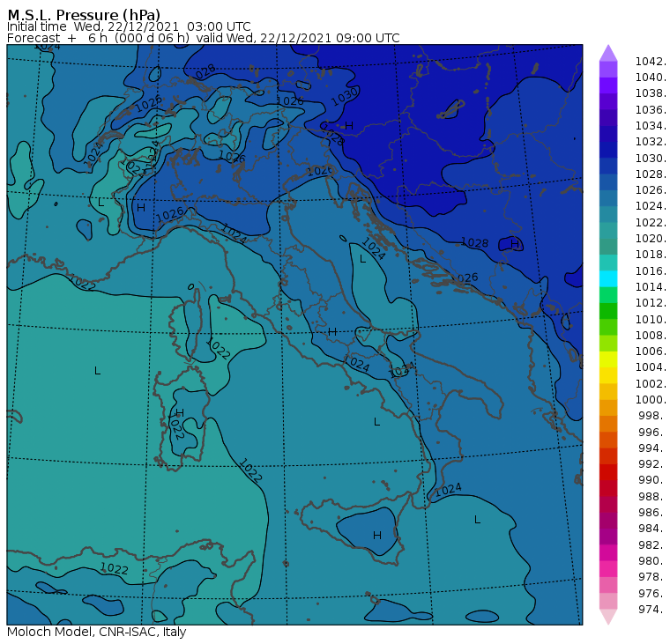The image size is (670, 644).
Task: Pick the bright green band between 1010 and 1012
Action: 608,311
